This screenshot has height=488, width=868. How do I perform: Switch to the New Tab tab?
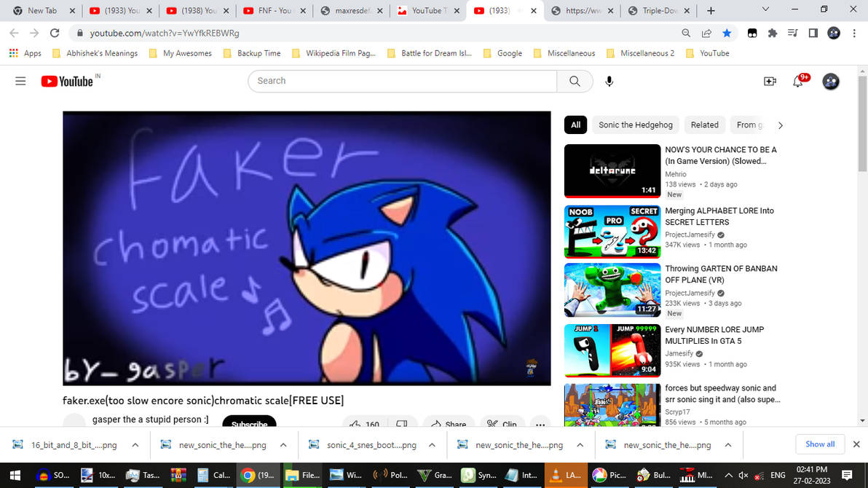click(42, 10)
